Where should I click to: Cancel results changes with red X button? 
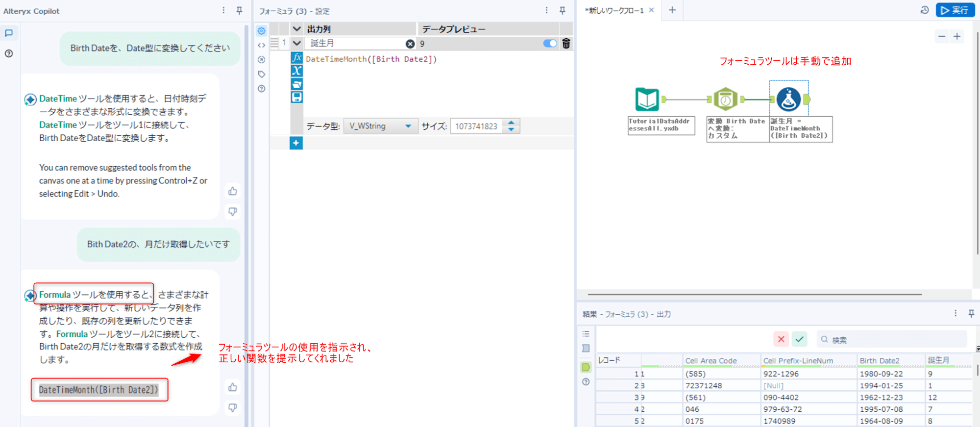pos(781,339)
